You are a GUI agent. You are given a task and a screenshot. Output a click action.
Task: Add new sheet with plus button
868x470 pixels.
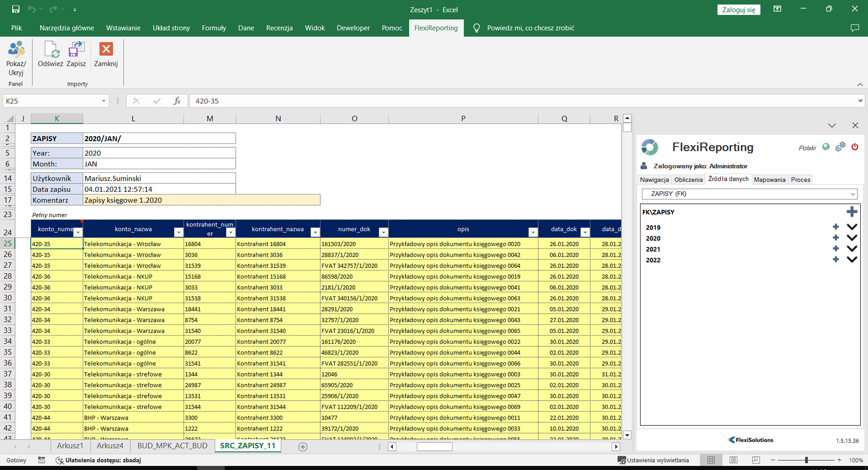[303, 447]
